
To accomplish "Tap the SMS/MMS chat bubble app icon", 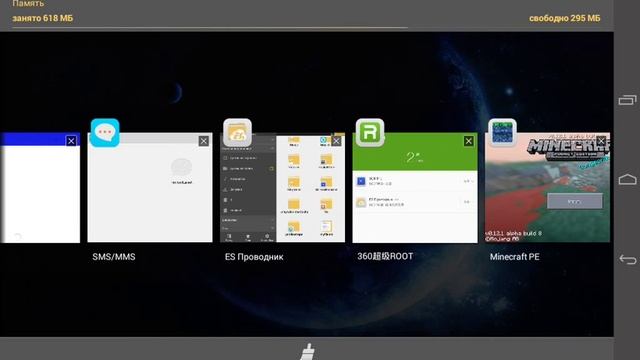I will (105, 133).
